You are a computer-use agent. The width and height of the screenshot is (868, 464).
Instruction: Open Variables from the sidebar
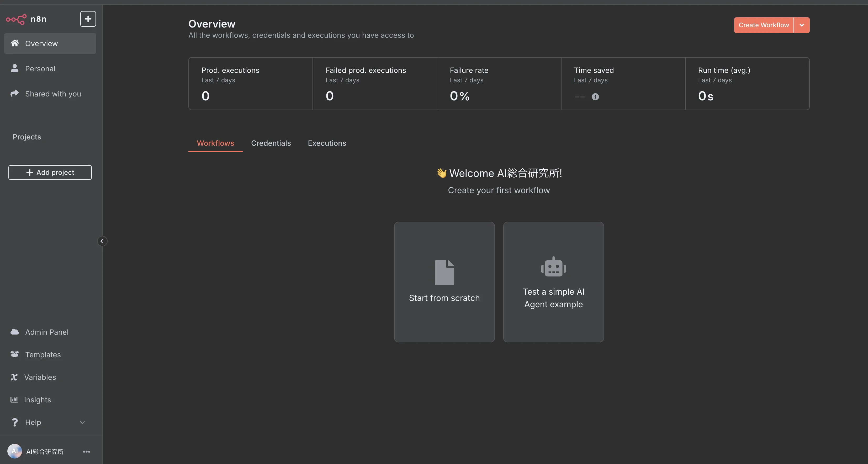pos(50,377)
